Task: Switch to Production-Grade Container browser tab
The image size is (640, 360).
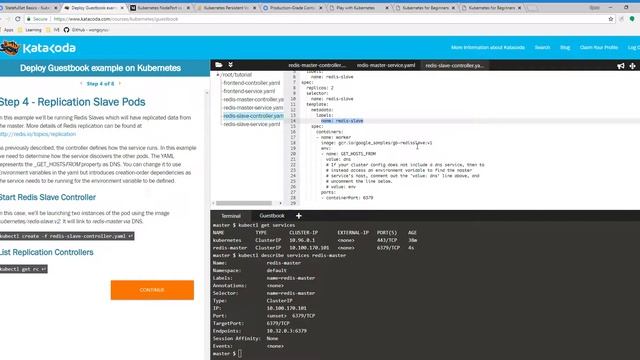Action: [292, 8]
